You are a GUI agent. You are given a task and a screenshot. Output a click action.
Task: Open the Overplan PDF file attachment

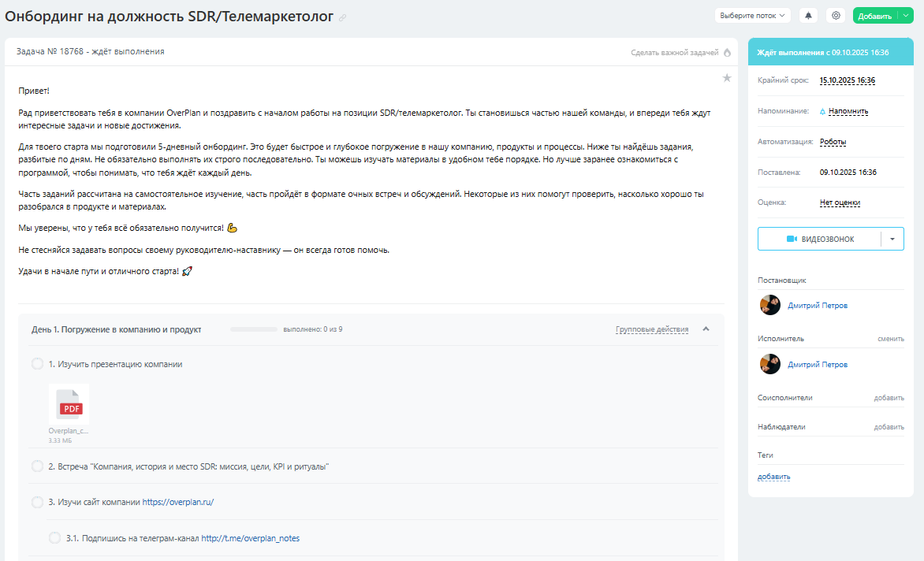pyautogui.click(x=69, y=405)
